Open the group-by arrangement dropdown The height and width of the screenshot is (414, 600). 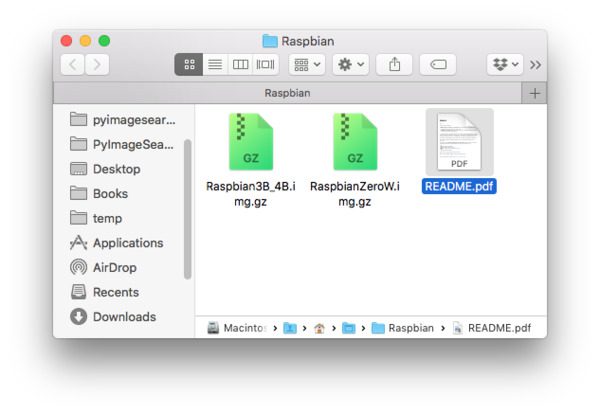coord(307,64)
